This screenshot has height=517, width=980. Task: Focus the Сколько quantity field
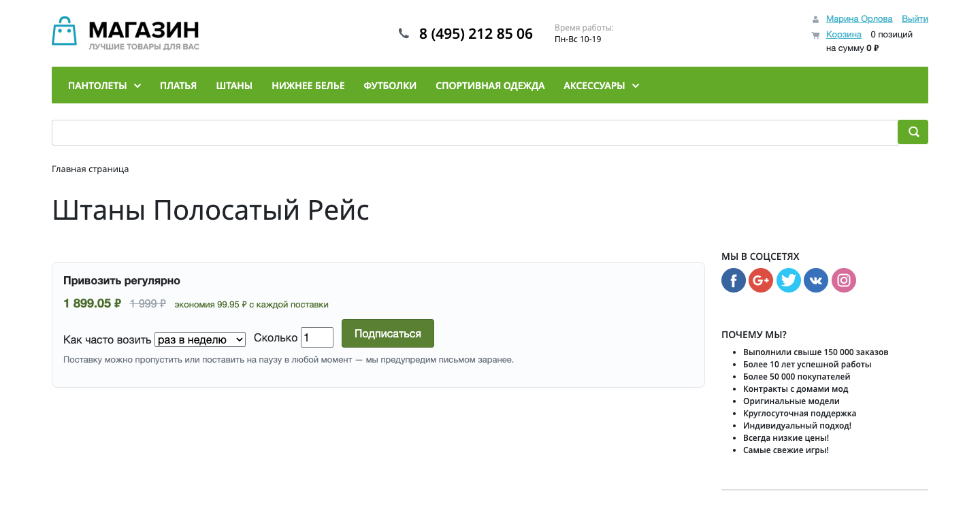click(317, 337)
